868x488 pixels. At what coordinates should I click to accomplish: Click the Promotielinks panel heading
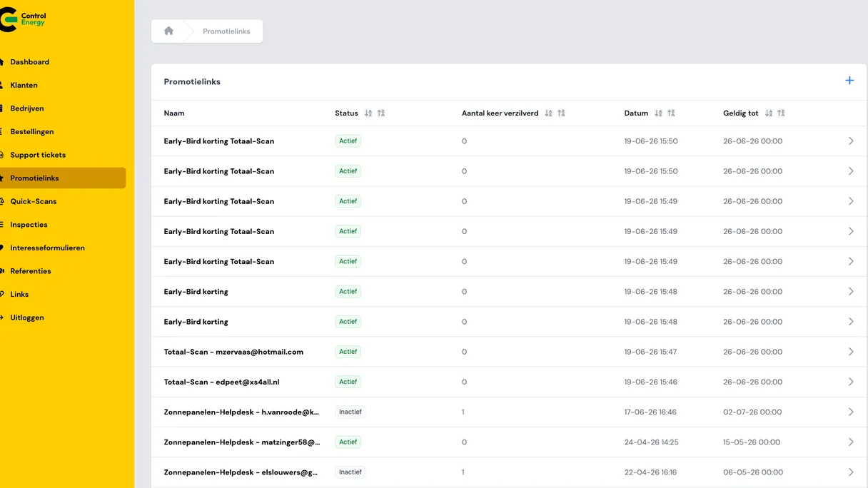pyautogui.click(x=192, y=81)
